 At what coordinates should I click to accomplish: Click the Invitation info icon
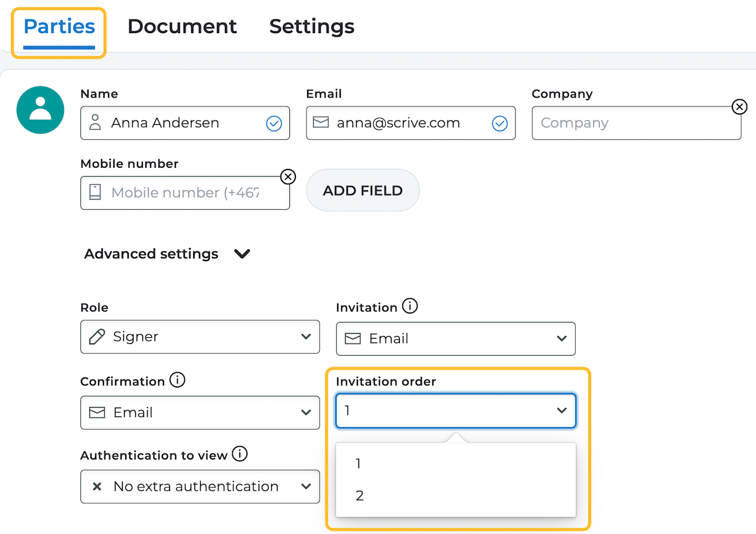(x=409, y=306)
